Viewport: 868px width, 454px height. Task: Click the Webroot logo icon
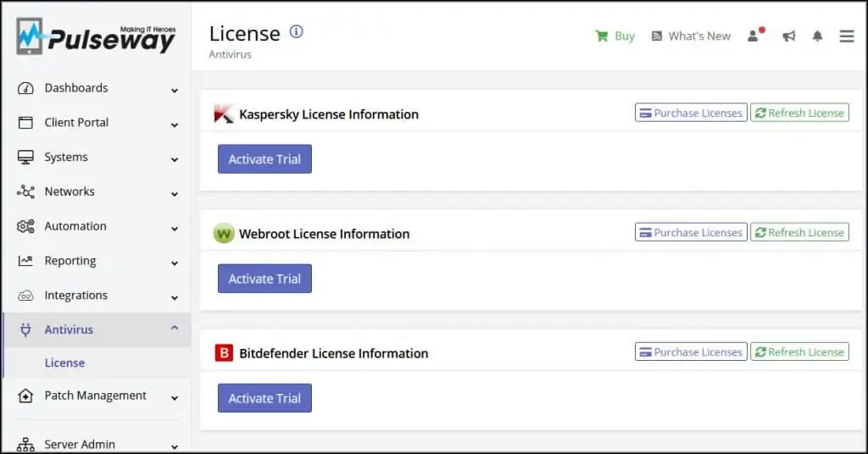224,234
